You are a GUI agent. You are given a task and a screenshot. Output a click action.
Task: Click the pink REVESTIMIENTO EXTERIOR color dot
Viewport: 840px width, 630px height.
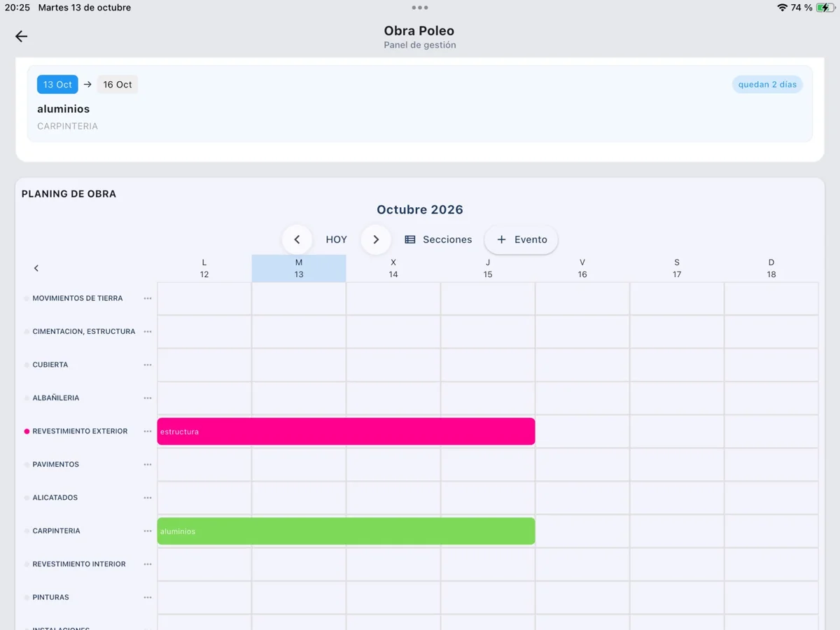(x=27, y=431)
